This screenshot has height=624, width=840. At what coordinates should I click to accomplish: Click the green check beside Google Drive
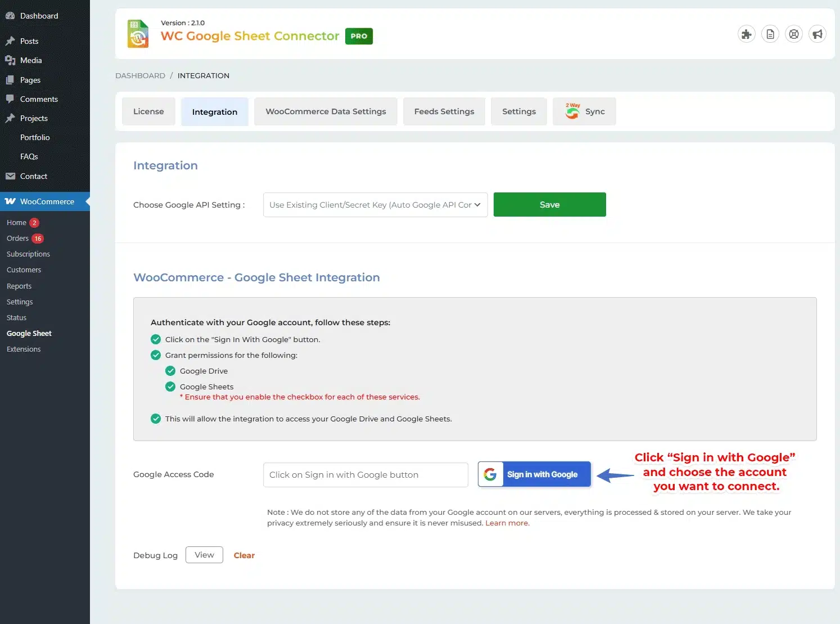pos(170,371)
